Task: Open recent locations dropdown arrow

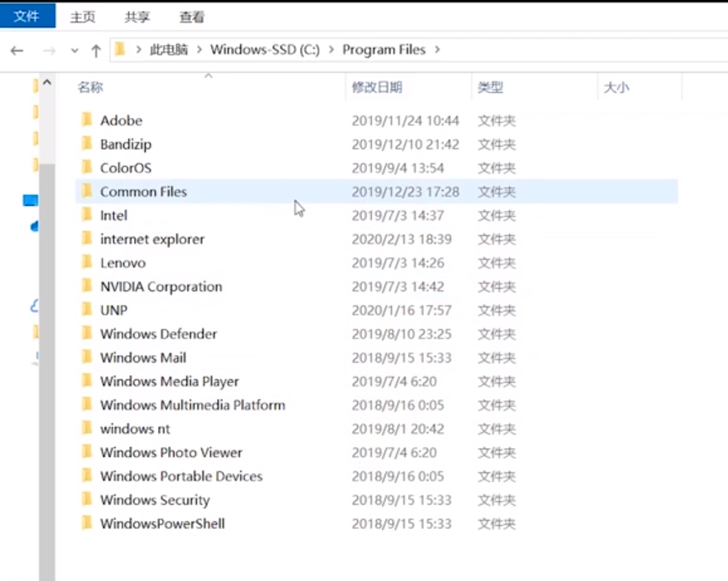Action: pos(75,50)
